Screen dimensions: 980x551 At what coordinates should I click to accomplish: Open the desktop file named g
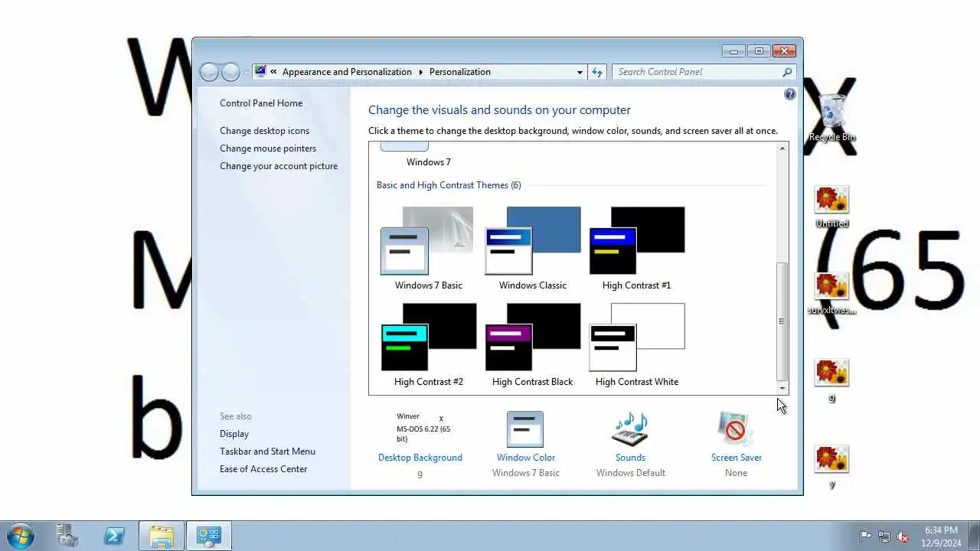point(832,380)
